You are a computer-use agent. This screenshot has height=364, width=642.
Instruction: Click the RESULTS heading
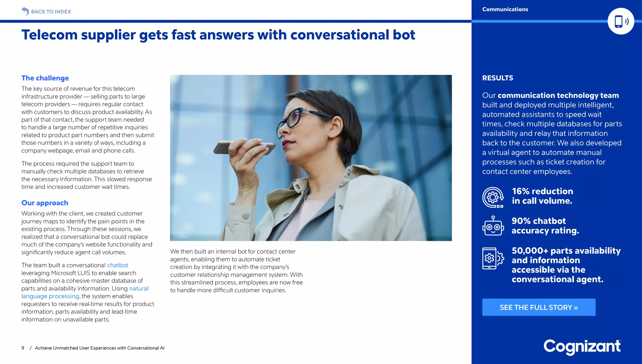[497, 78]
